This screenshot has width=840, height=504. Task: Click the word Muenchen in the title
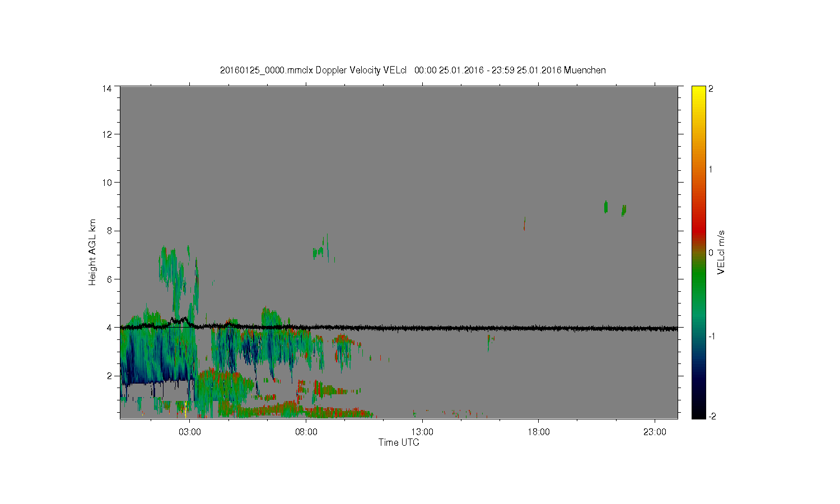pos(585,71)
